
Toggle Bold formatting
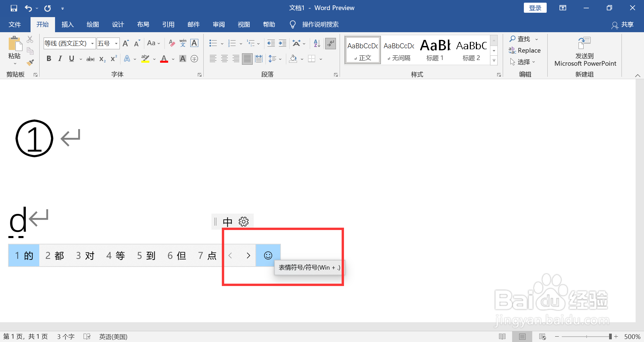[49, 59]
